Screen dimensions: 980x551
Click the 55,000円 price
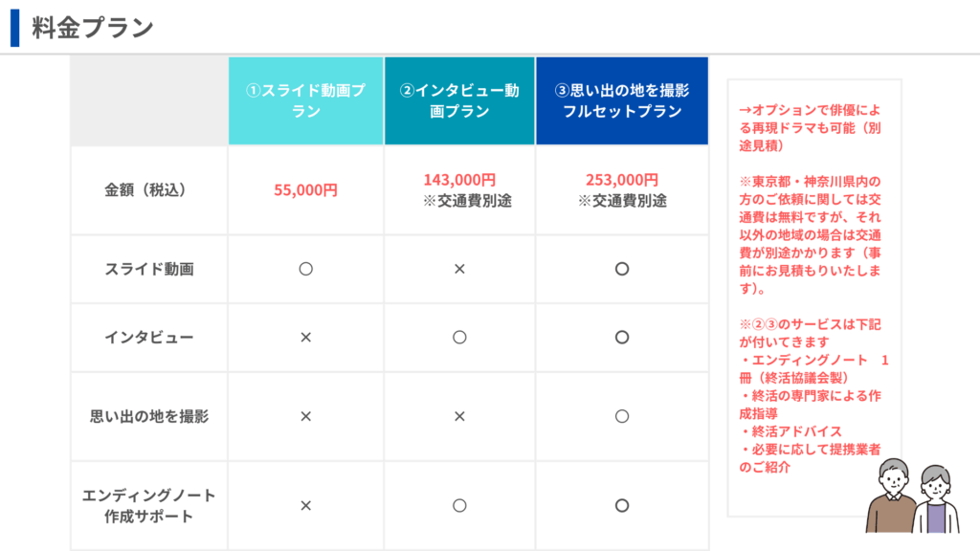[306, 190]
